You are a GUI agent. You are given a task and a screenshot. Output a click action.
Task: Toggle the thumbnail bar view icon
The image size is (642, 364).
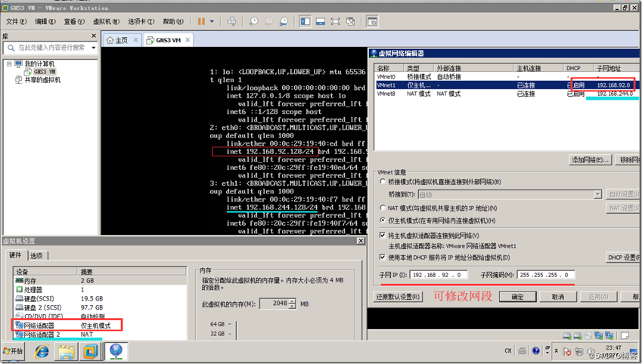(320, 21)
